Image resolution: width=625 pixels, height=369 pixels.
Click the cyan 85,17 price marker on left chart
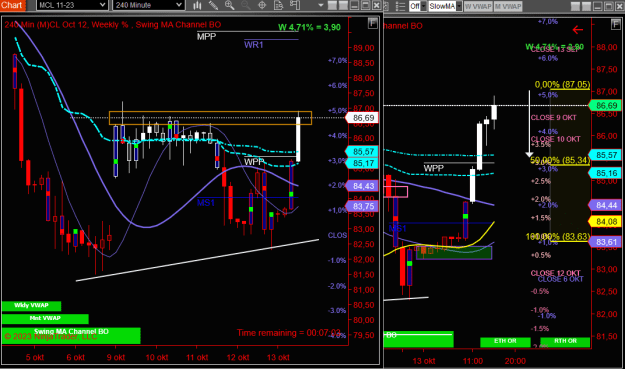(362, 163)
